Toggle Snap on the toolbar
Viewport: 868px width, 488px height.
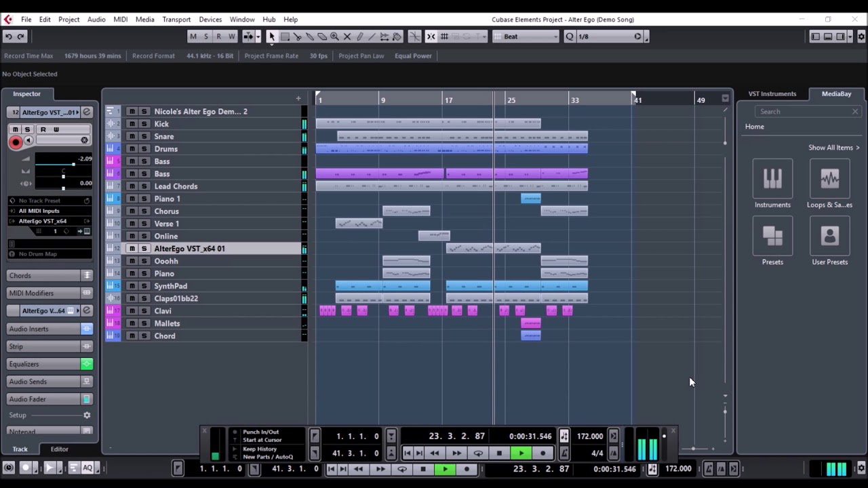(431, 37)
